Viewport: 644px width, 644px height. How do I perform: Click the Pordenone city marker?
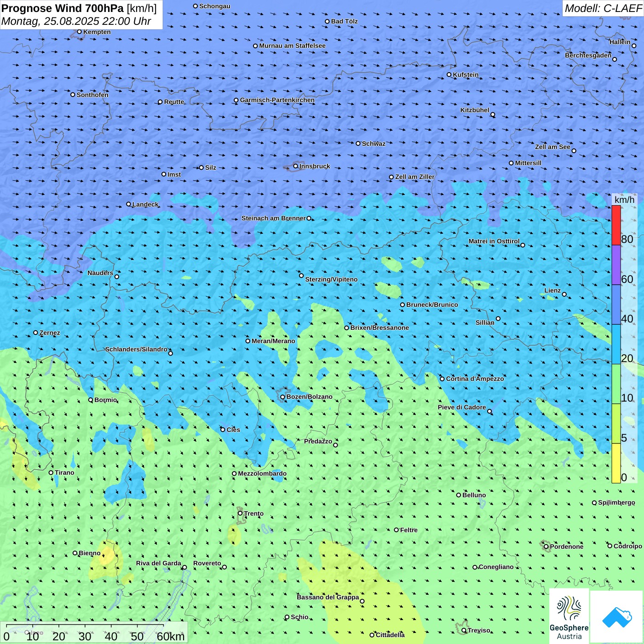tap(546, 546)
